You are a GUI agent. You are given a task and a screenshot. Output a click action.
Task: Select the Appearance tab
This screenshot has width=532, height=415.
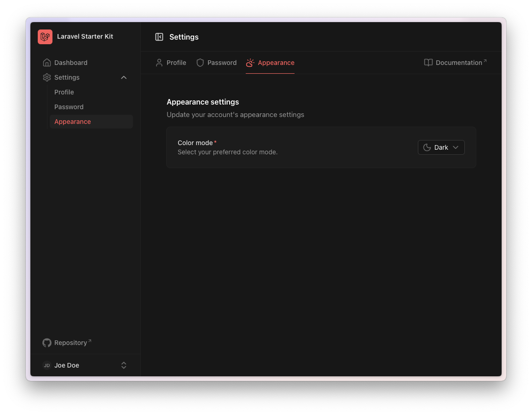pos(276,63)
